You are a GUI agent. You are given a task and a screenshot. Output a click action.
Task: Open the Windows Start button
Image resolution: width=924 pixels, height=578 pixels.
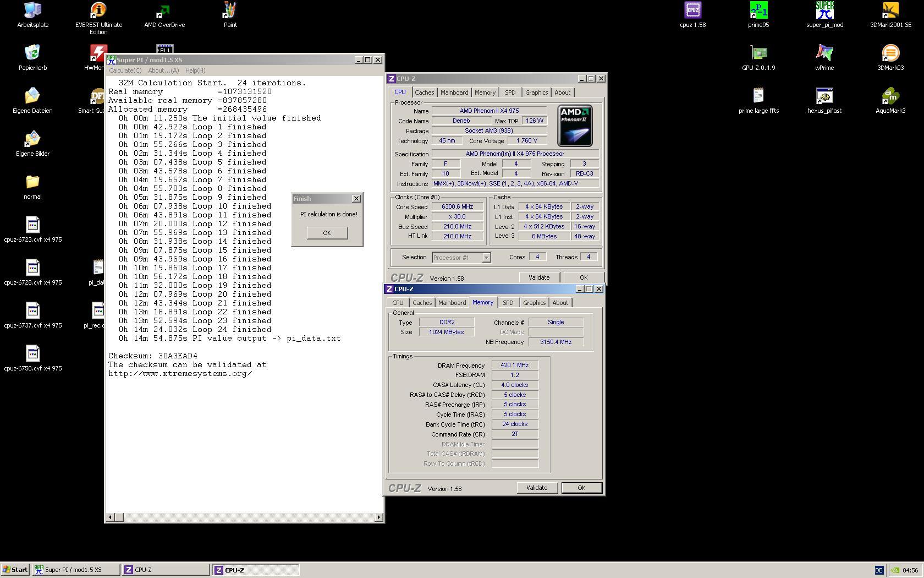click(x=15, y=570)
